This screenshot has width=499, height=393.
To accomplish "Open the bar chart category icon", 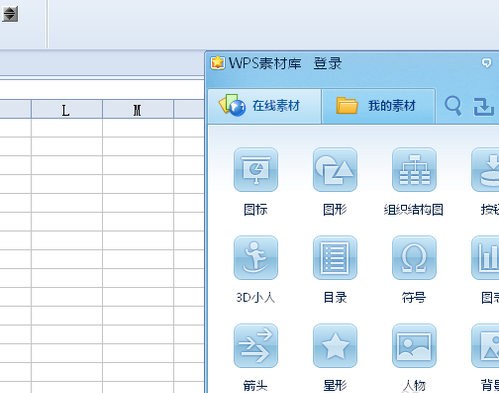I will (485, 258).
